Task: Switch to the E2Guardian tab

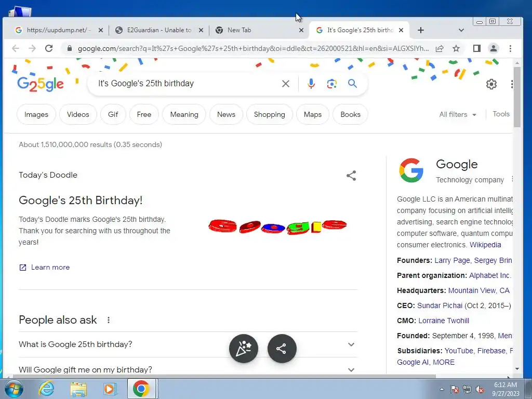Action: (x=158, y=30)
